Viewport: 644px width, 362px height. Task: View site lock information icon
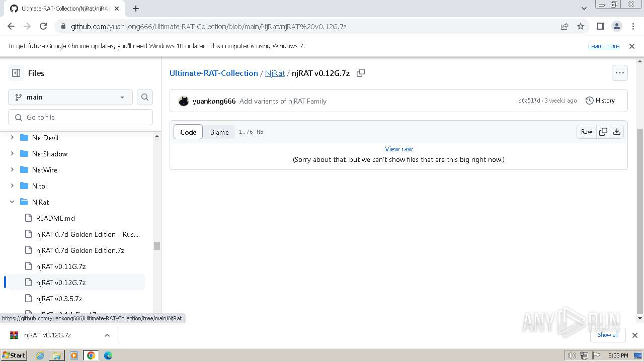[63, 26]
